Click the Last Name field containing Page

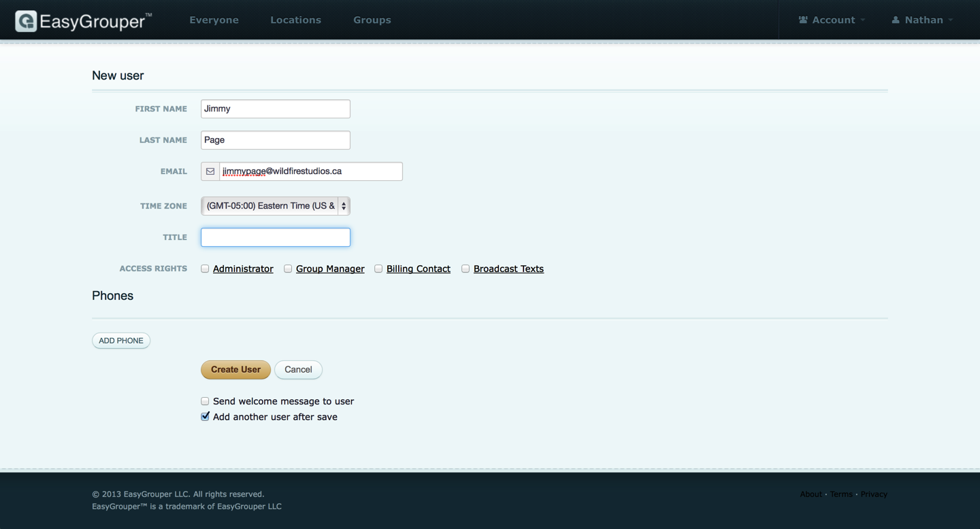click(276, 140)
